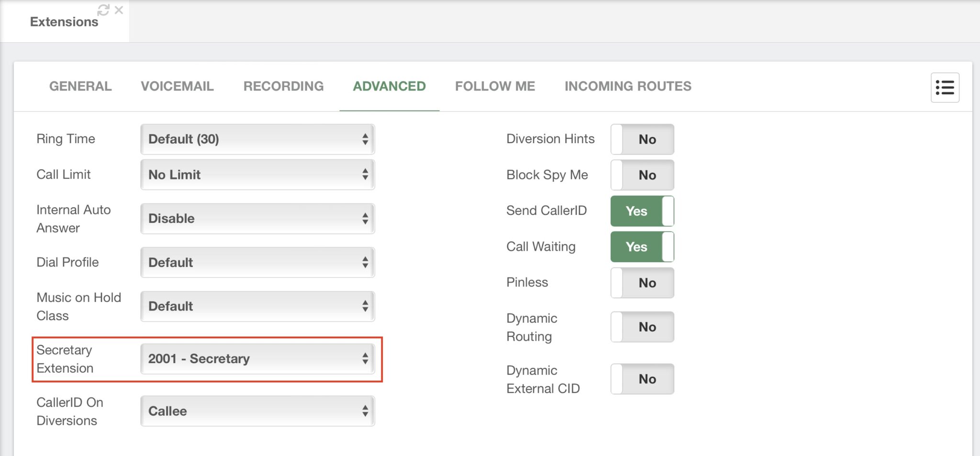The image size is (980, 456).
Task: Open the Music on Hold Class dropdown
Action: pyautogui.click(x=257, y=306)
